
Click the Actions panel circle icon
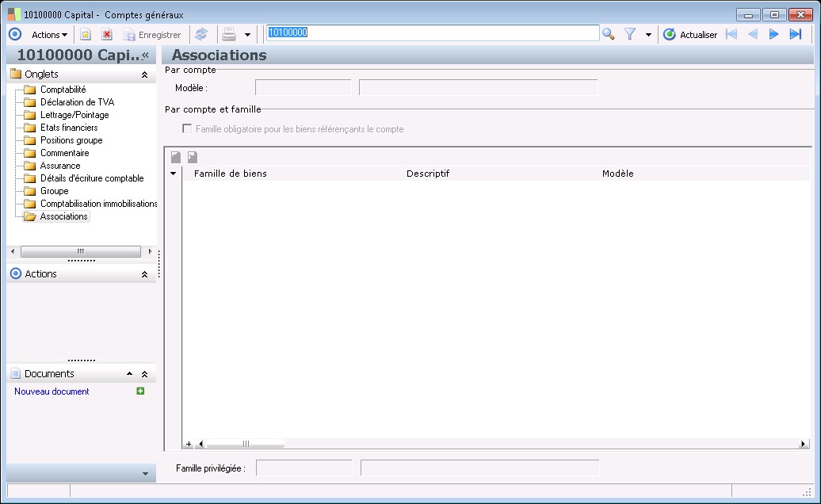coord(16,273)
